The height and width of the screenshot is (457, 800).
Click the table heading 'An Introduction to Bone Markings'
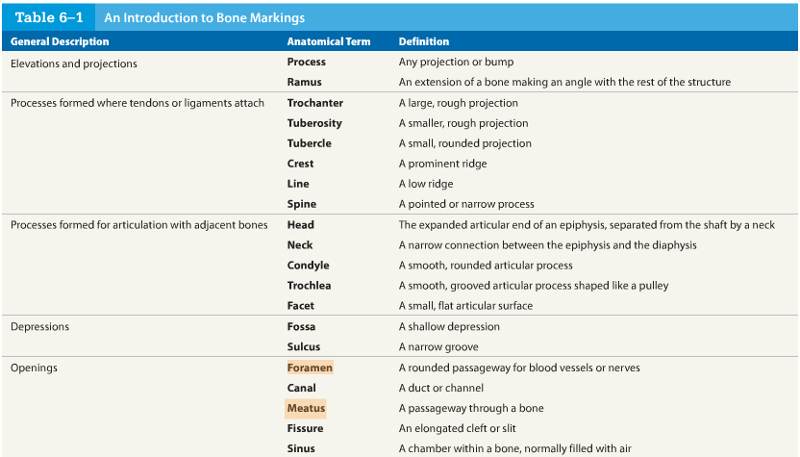(x=204, y=18)
